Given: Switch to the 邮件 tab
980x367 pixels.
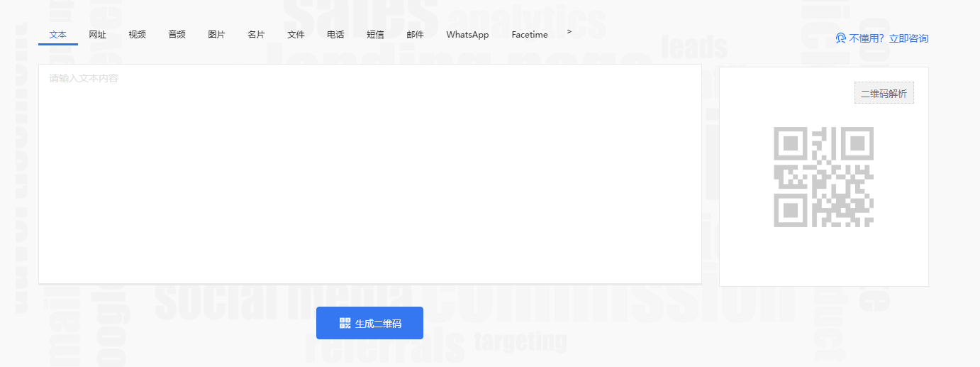Looking at the screenshot, I should [415, 35].
